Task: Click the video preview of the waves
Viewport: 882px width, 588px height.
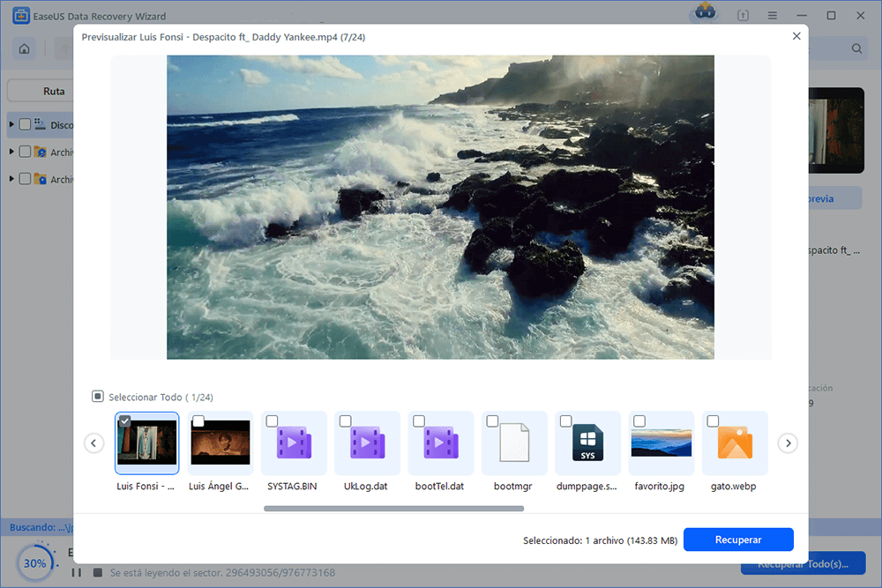Action: [440, 207]
